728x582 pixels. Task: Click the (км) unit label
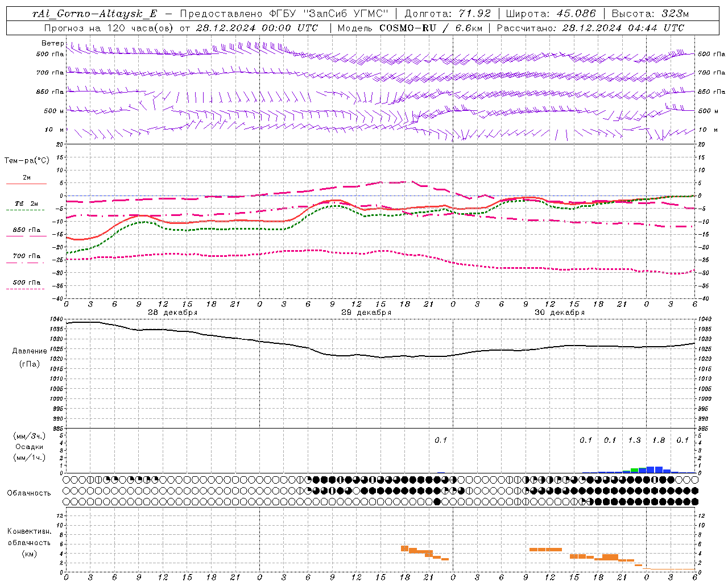pos(30,553)
